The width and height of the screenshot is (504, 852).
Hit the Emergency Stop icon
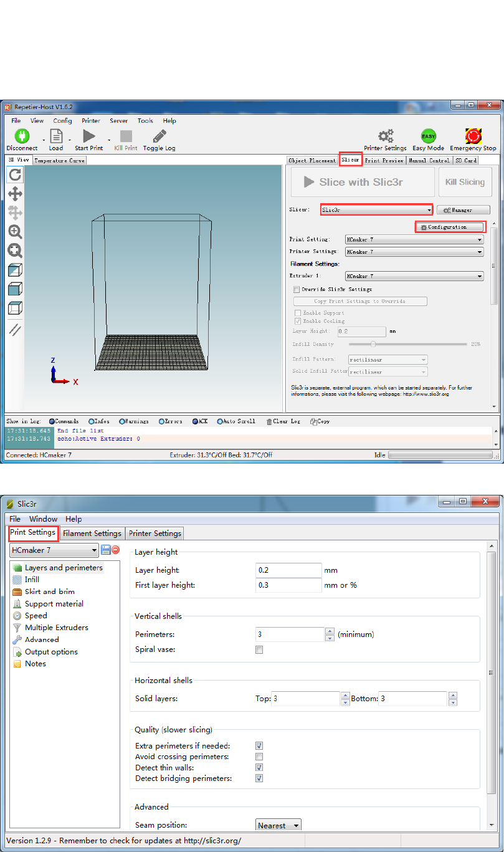[473, 136]
